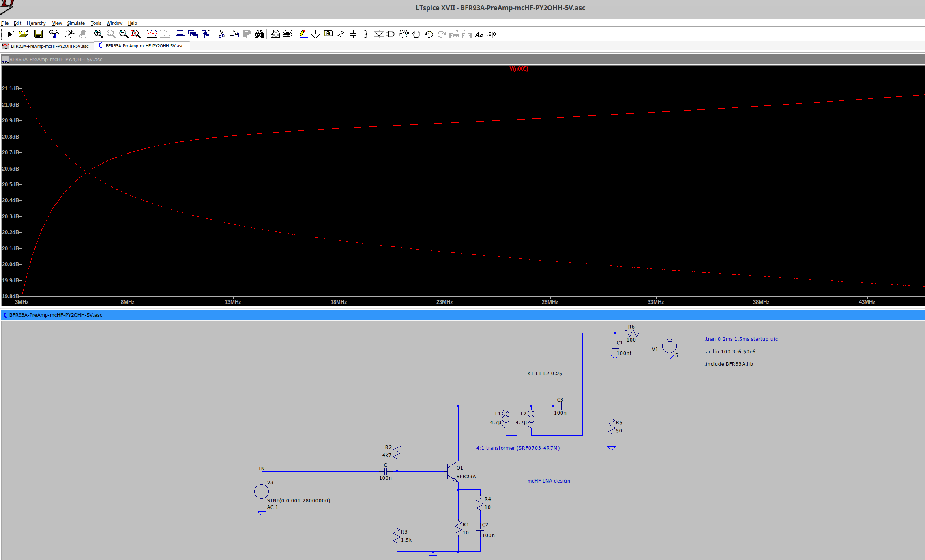Open the Simulate menu
Image resolution: width=925 pixels, height=560 pixels.
coord(76,23)
